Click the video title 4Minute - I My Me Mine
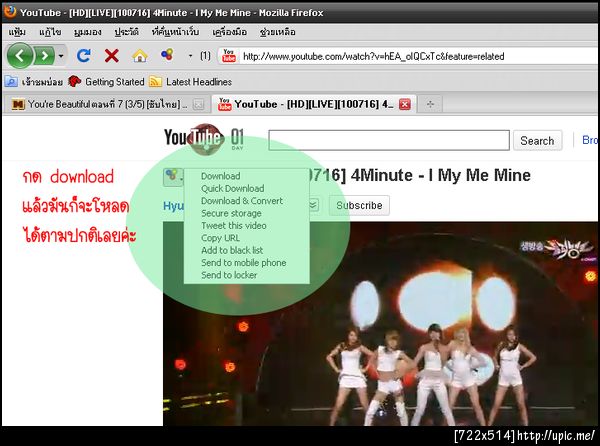This screenshot has height=446, width=600. 440,176
